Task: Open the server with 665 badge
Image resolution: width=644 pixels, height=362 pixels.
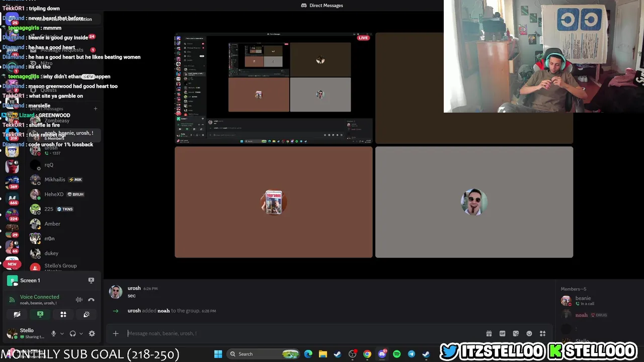Action: click(12, 198)
